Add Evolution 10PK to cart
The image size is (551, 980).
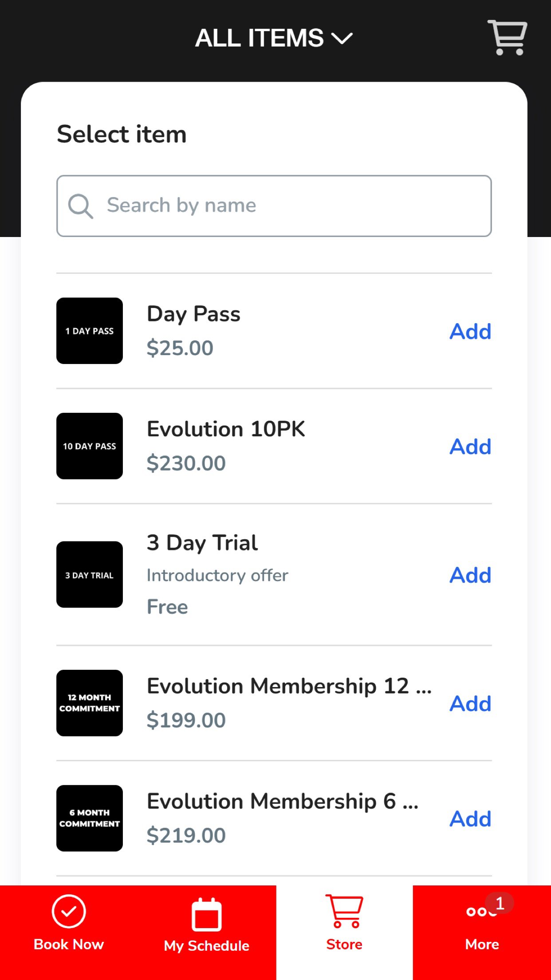point(470,447)
